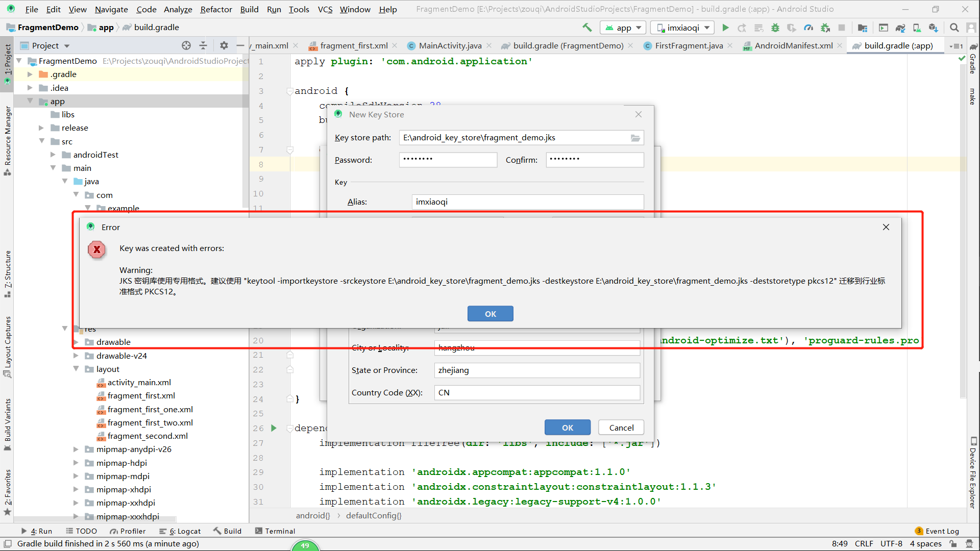Open the VCS menu
980x551 pixels.
tap(325, 9)
